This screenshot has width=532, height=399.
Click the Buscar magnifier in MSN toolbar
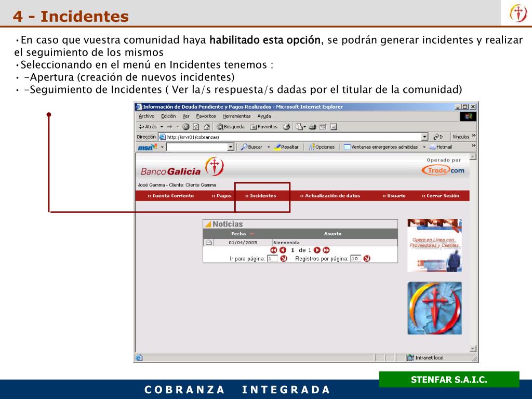click(x=252, y=147)
